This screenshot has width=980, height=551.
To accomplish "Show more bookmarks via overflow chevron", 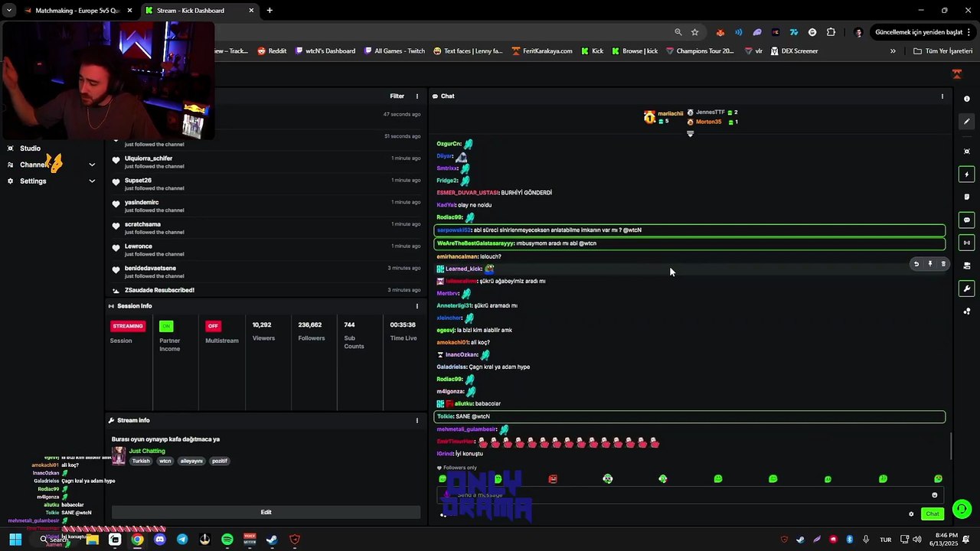I will click(x=893, y=51).
